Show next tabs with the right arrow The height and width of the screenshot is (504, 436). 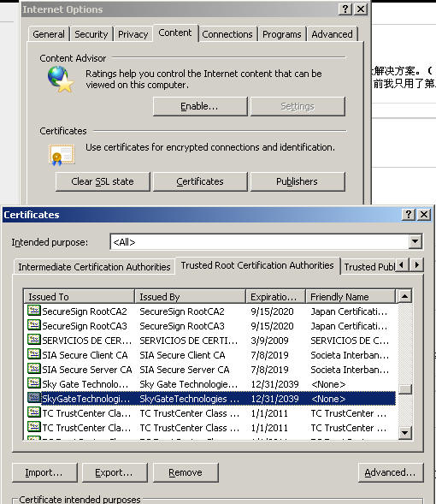(x=416, y=265)
